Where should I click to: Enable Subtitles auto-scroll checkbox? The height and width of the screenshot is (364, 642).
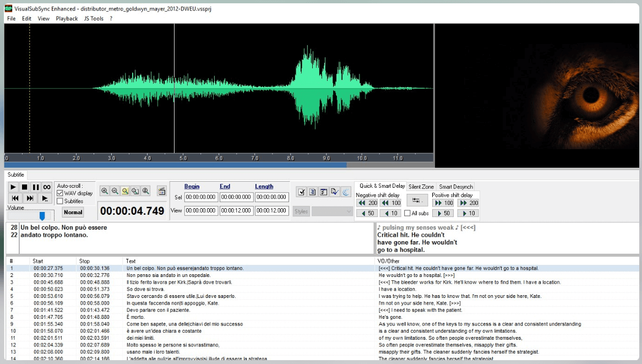(x=60, y=201)
